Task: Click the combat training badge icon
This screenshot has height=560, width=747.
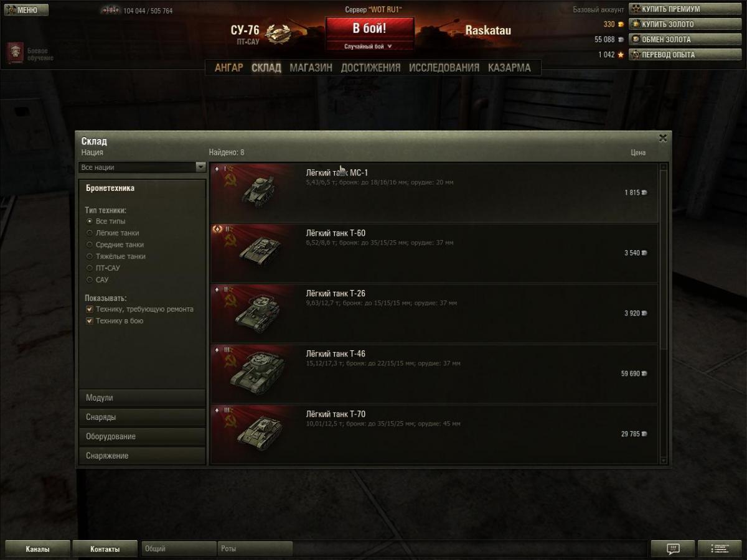Action: click(x=16, y=53)
